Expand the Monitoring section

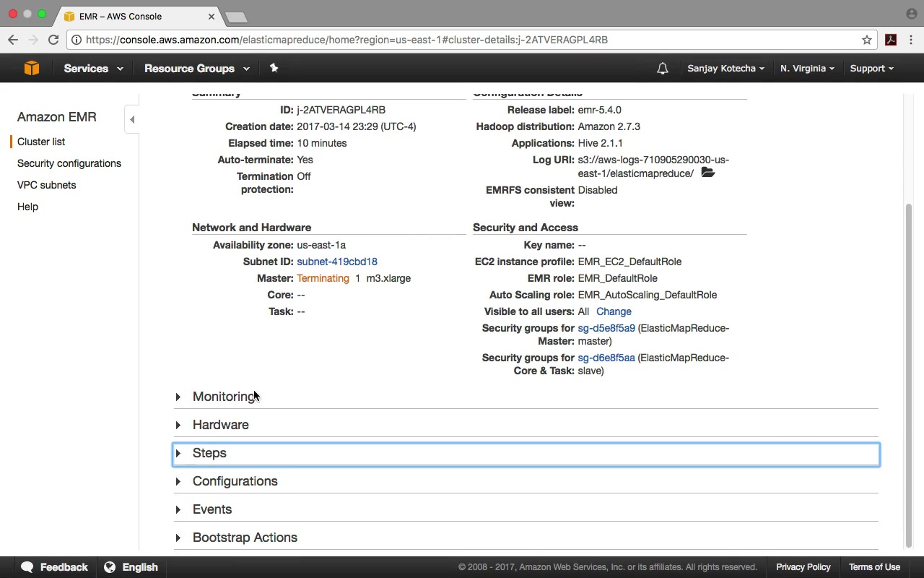526,397
